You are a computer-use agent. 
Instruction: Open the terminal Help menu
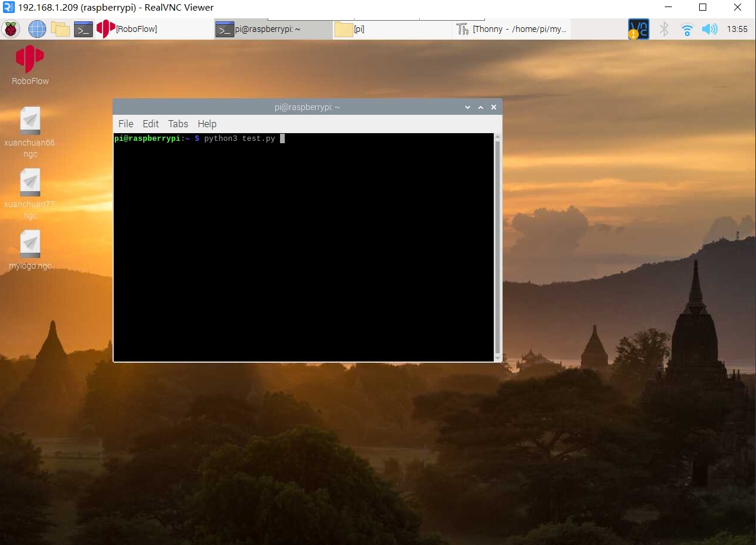point(207,124)
